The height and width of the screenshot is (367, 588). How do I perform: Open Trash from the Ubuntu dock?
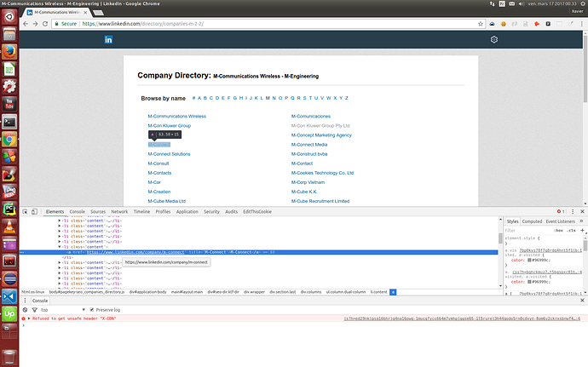9,356
